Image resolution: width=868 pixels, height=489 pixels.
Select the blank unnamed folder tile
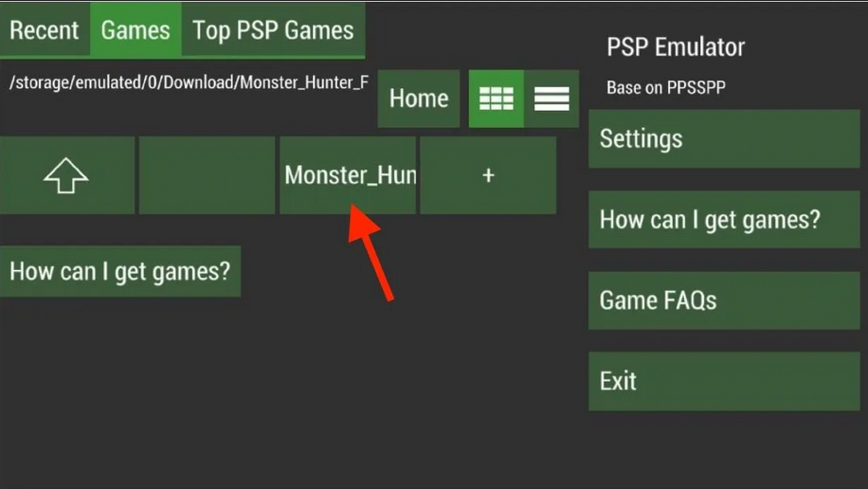point(207,175)
